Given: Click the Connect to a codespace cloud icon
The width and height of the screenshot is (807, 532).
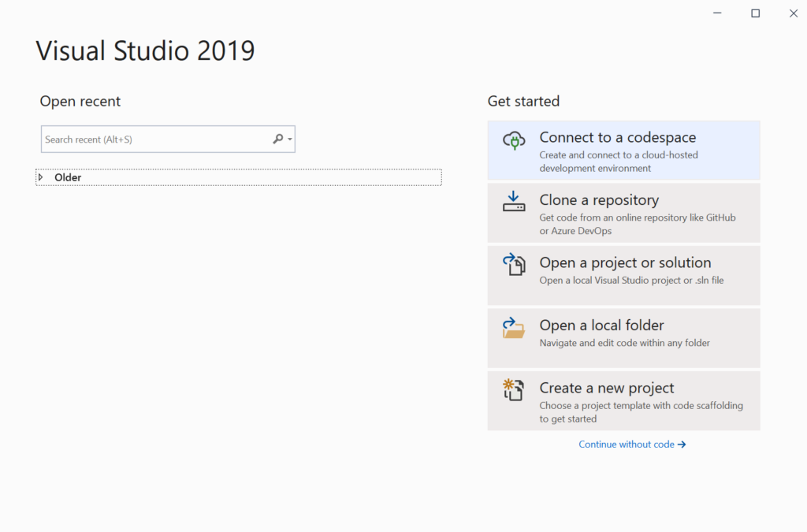Looking at the screenshot, I should point(514,140).
